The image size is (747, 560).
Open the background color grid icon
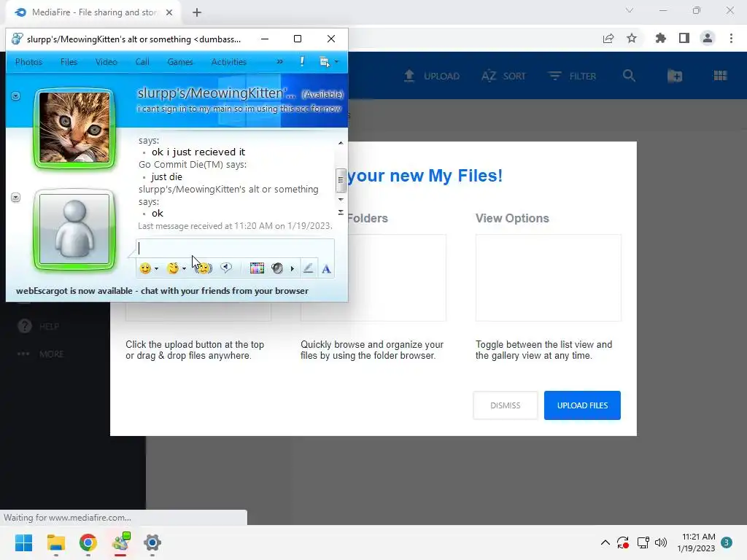point(257,268)
